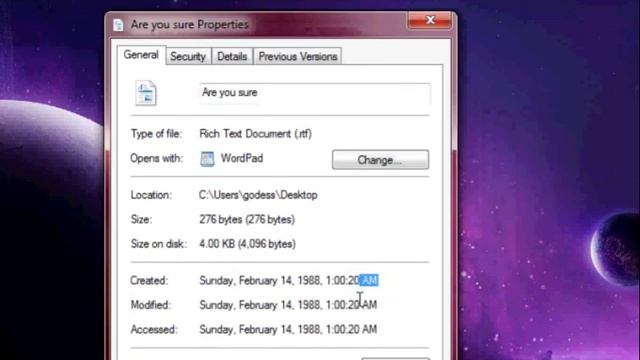Image resolution: width=640 pixels, height=360 pixels.
Task: Click the 'Location:' label
Action: point(151,195)
